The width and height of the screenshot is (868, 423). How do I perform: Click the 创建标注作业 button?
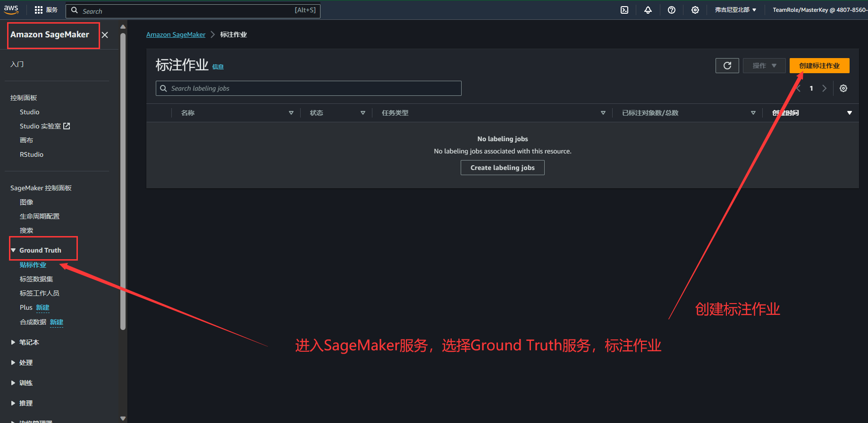[819, 66]
